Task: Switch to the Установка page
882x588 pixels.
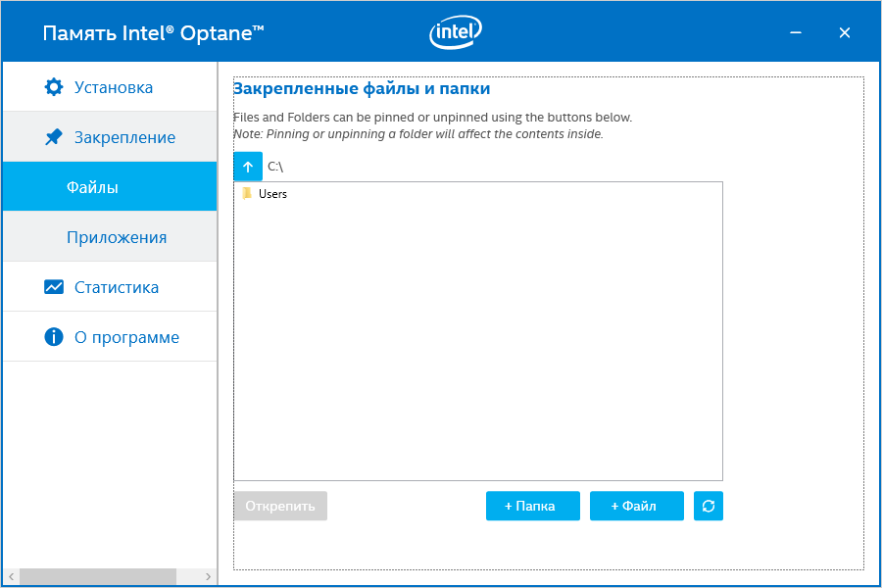Action: (x=114, y=87)
